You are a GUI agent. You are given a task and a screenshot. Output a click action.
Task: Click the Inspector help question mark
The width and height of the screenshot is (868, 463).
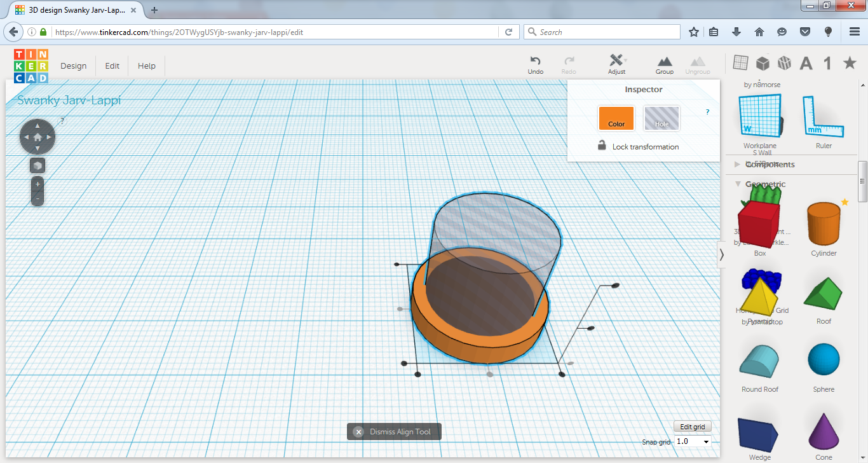click(x=708, y=112)
